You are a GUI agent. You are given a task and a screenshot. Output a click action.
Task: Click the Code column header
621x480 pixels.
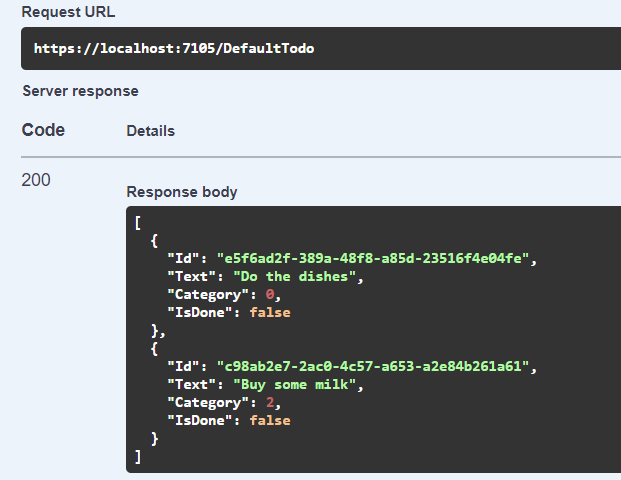(43, 130)
